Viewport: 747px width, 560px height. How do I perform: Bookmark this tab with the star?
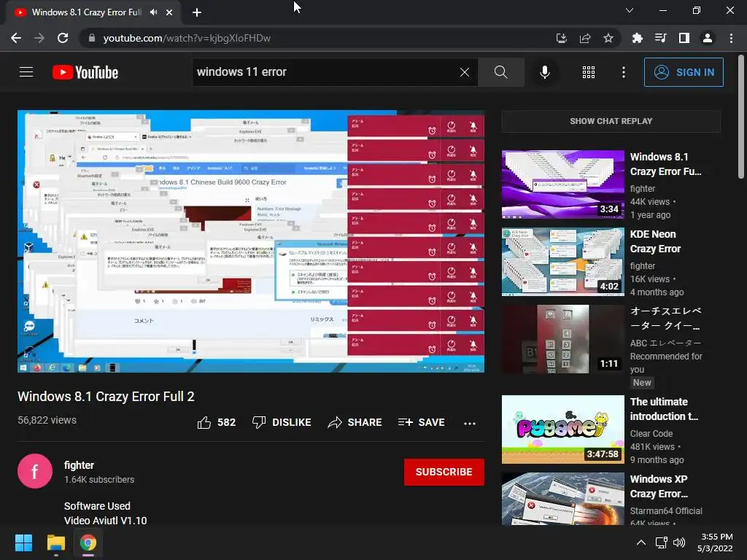click(x=608, y=38)
